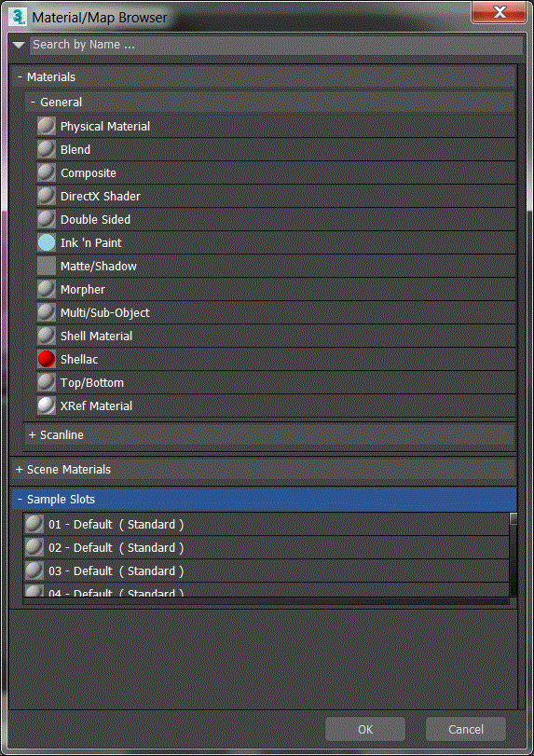Select the flat Matte/Shadow square icon
The image size is (534, 756).
click(47, 267)
